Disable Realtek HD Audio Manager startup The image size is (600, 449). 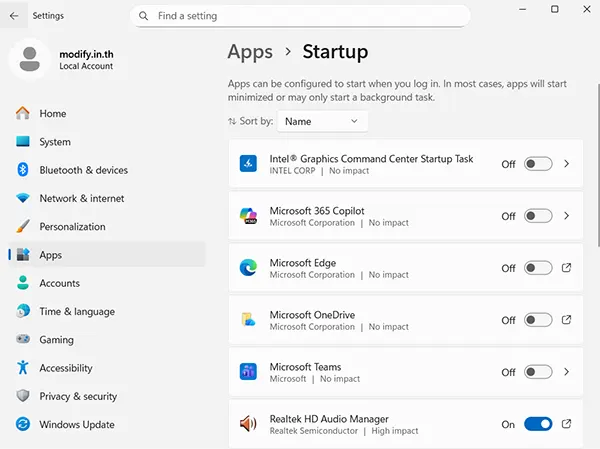point(538,424)
